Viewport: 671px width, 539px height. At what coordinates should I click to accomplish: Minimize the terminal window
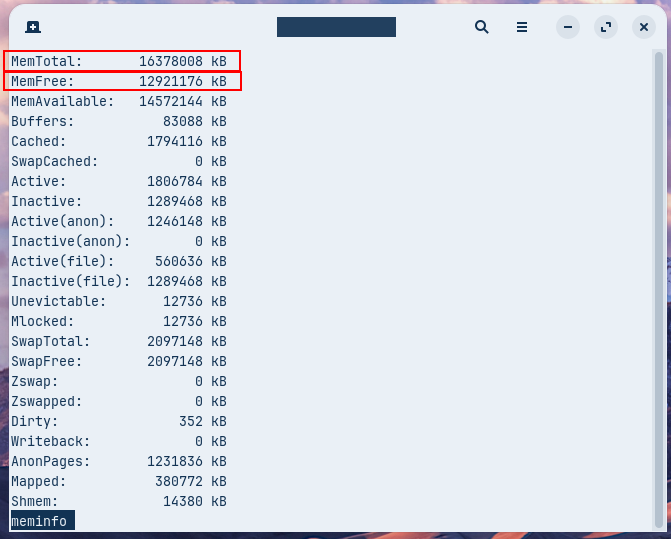click(568, 27)
